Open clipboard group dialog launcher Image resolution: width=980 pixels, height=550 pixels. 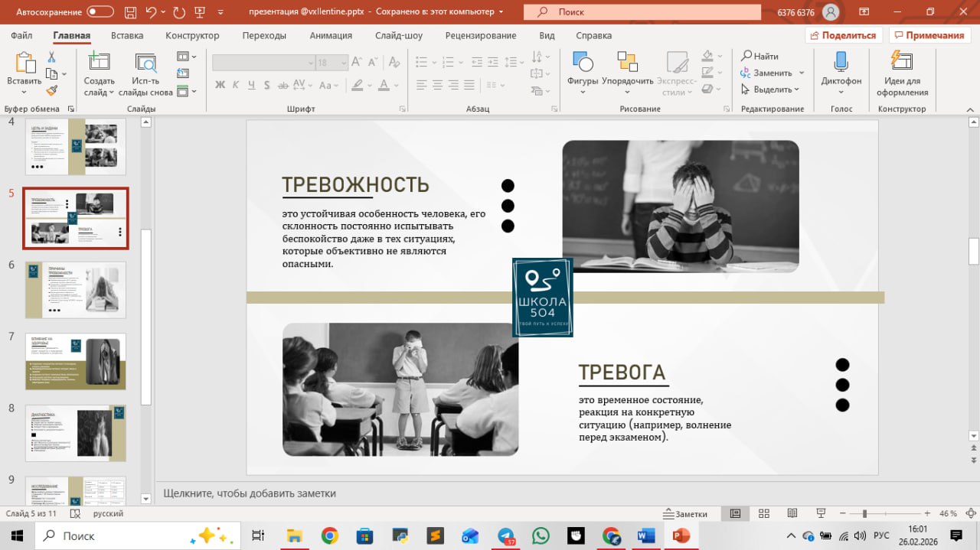point(71,109)
